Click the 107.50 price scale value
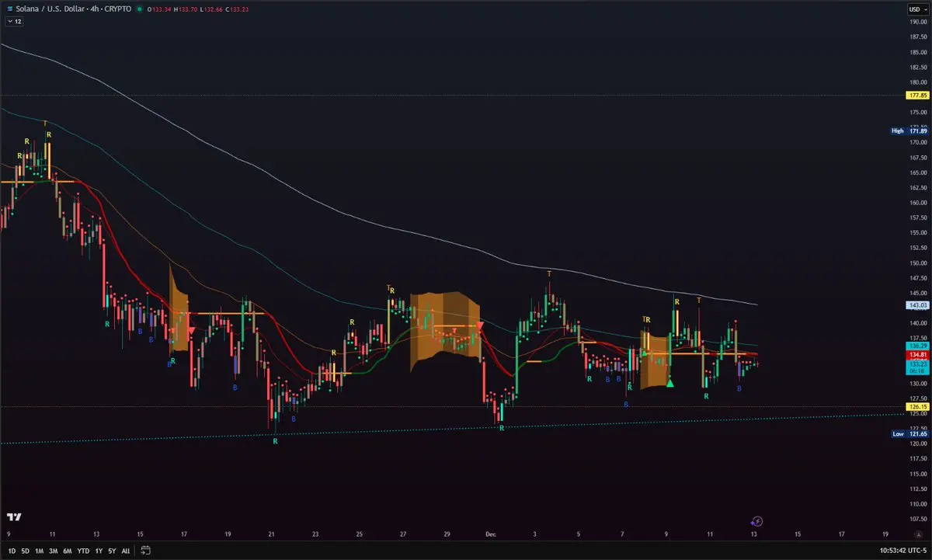The width and height of the screenshot is (932, 560). pos(918,518)
